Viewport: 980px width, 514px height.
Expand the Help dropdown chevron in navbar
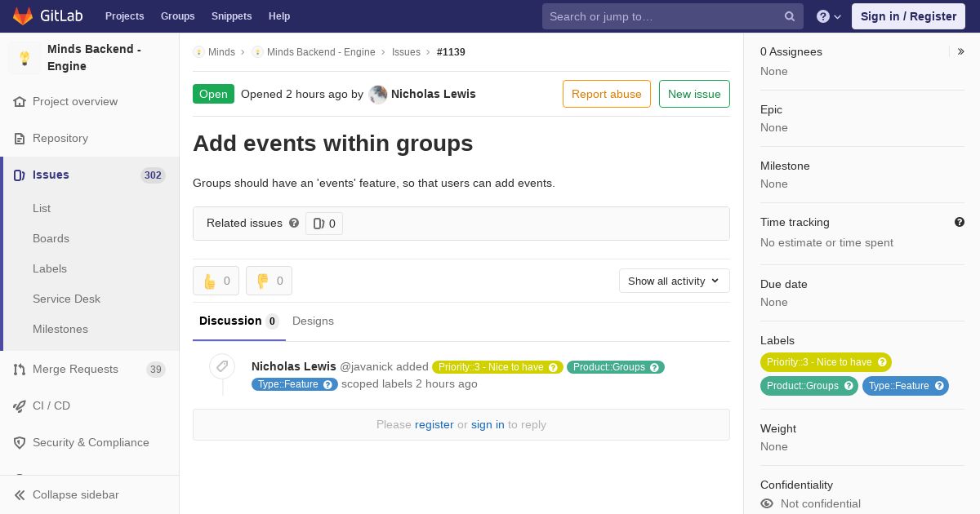click(837, 16)
